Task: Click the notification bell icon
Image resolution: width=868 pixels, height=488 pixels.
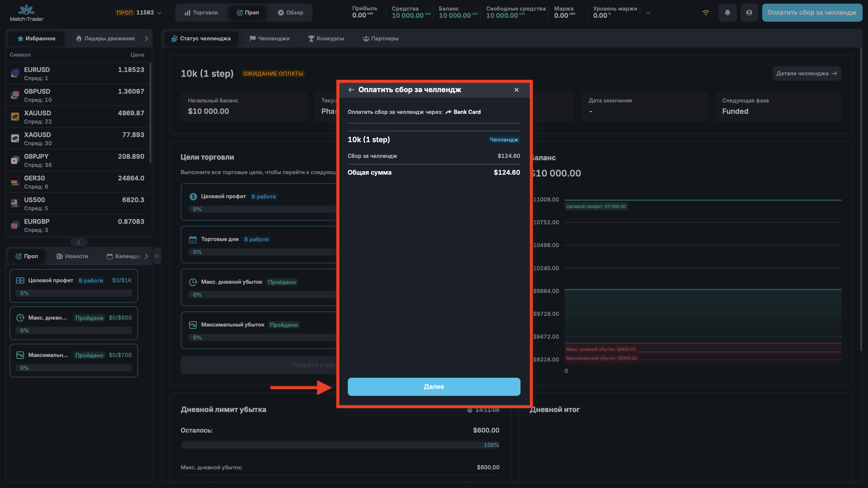Action: 728,13
